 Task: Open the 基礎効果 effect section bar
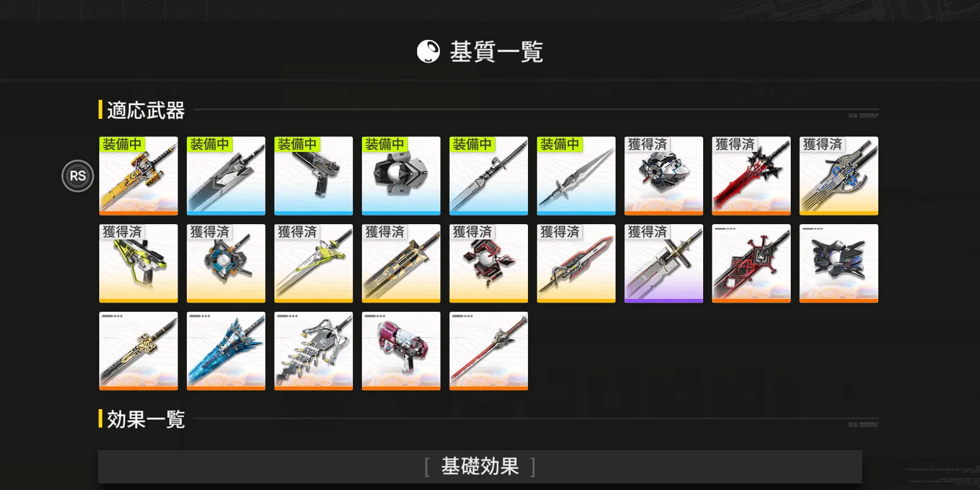(480, 467)
